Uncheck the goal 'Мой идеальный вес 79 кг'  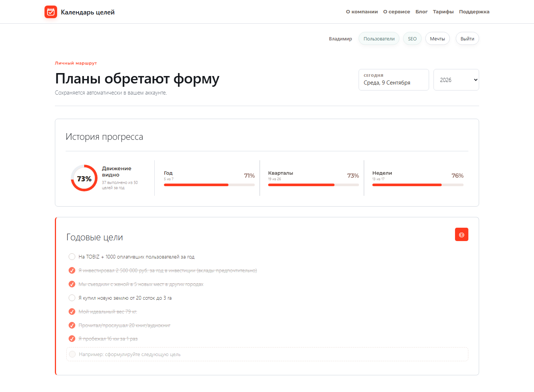[x=72, y=312]
